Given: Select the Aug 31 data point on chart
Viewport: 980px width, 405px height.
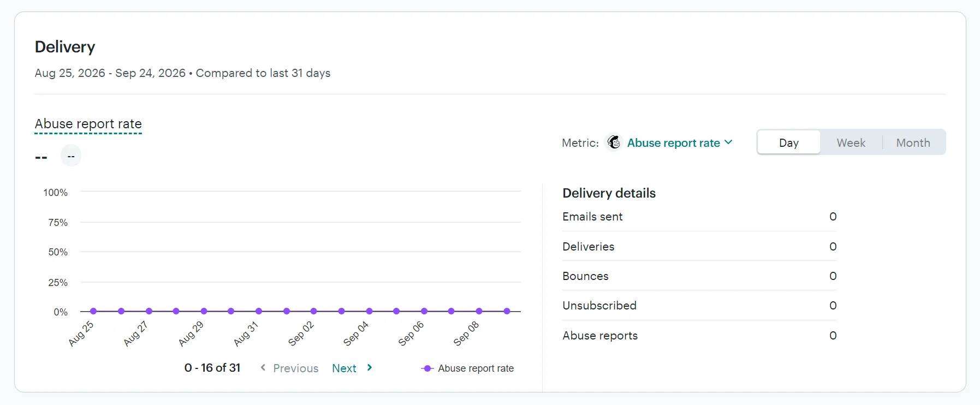Looking at the screenshot, I should coord(259,311).
